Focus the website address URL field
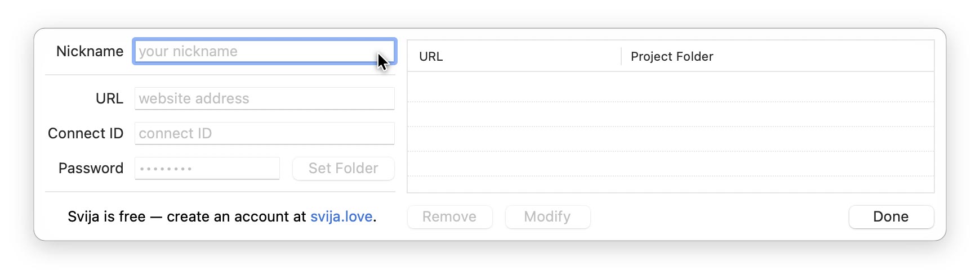980x280 pixels. point(264,98)
